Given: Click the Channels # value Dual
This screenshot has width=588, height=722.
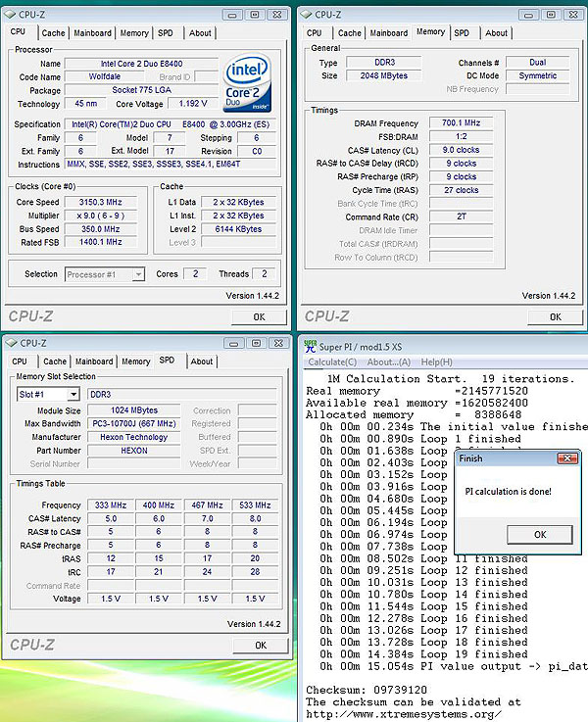Looking at the screenshot, I should click(538, 62).
